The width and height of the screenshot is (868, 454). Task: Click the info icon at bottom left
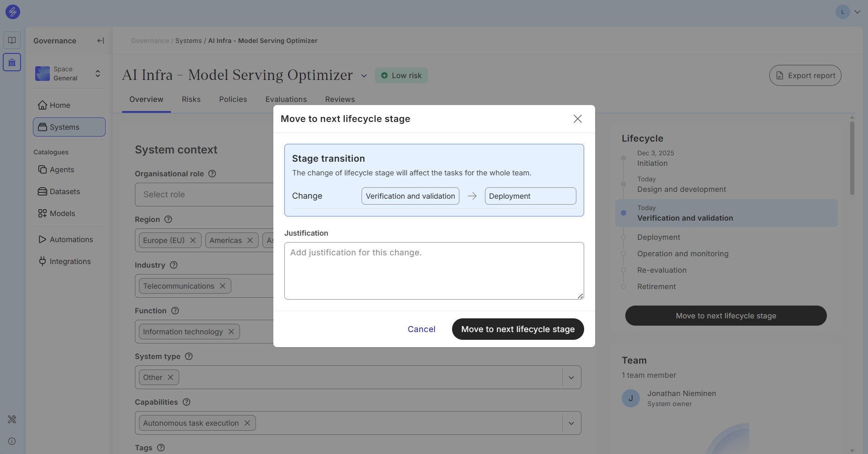coord(12,441)
